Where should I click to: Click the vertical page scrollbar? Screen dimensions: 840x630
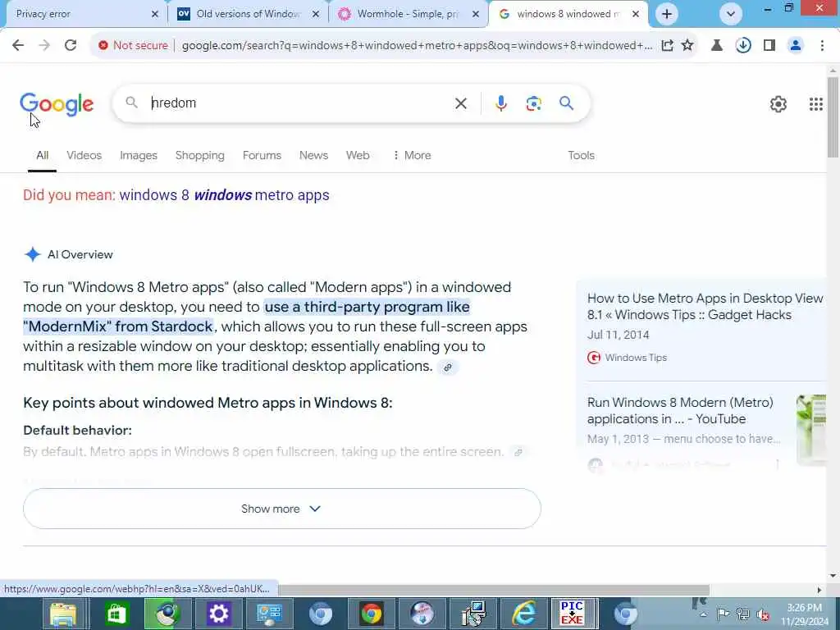click(x=833, y=116)
